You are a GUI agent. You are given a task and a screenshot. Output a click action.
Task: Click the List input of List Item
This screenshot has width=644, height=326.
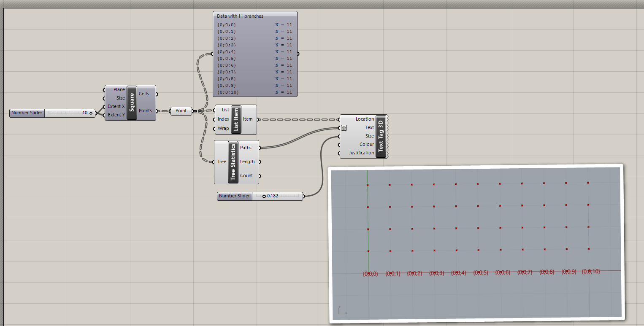tap(225, 110)
